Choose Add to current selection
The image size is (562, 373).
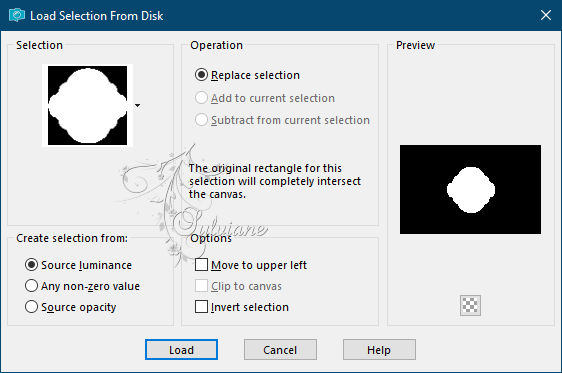pos(265,98)
